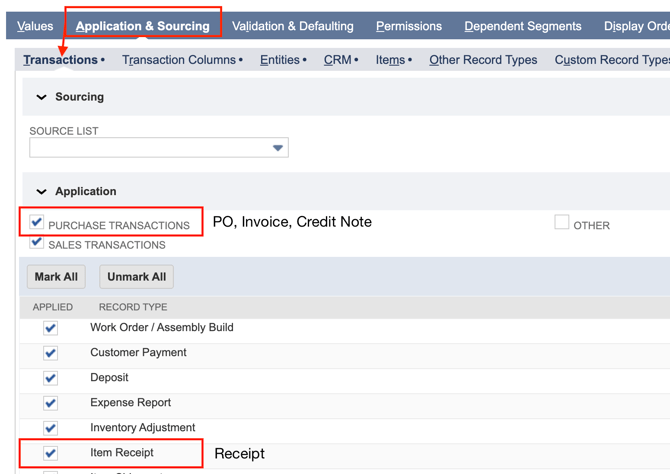Collapse the Application section
670x474 pixels.
[x=42, y=191]
